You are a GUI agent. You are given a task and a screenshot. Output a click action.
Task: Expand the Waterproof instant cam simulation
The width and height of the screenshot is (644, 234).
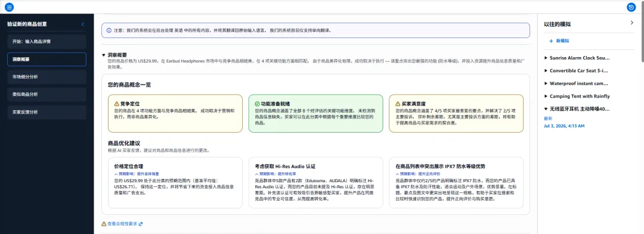[546, 83]
